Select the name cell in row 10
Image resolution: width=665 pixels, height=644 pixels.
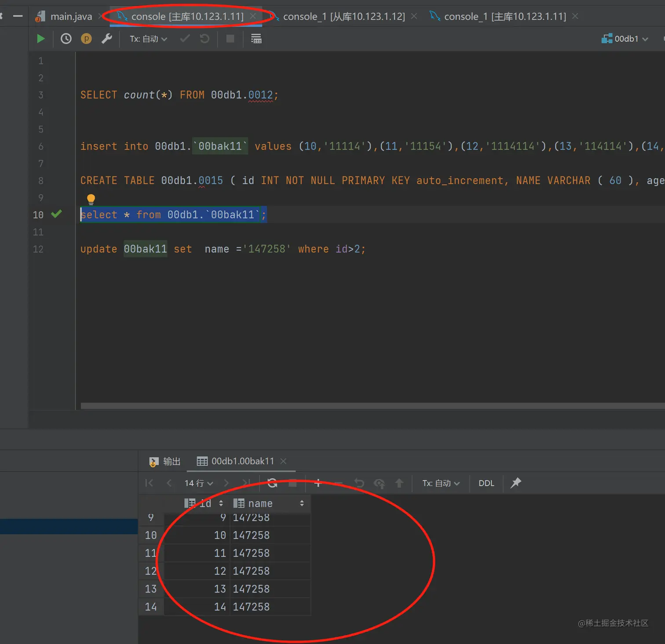270,535
